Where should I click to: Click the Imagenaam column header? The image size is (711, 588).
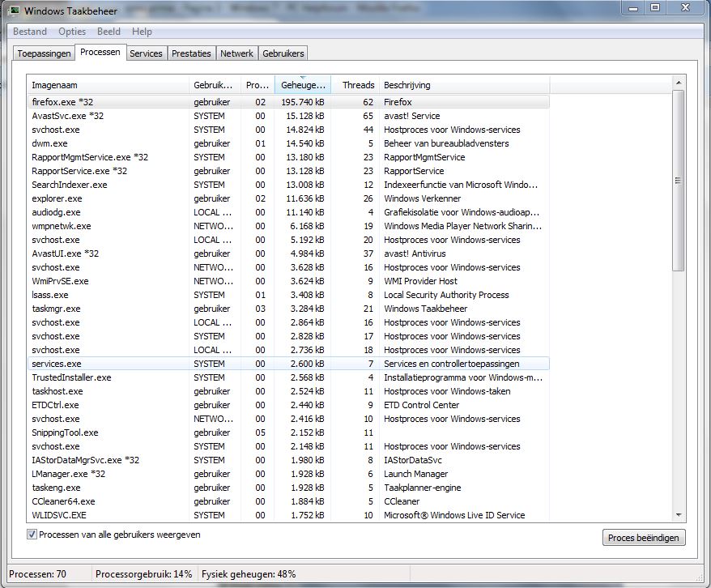point(108,85)
